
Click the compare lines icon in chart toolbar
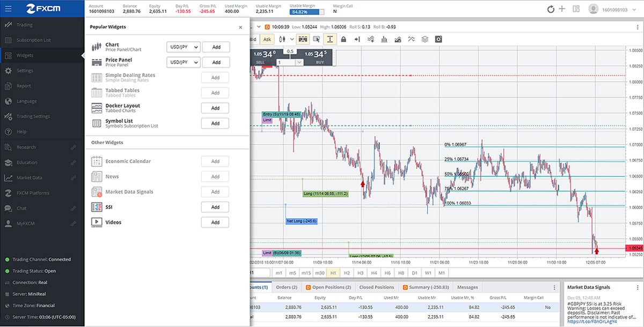click(412, 39)
